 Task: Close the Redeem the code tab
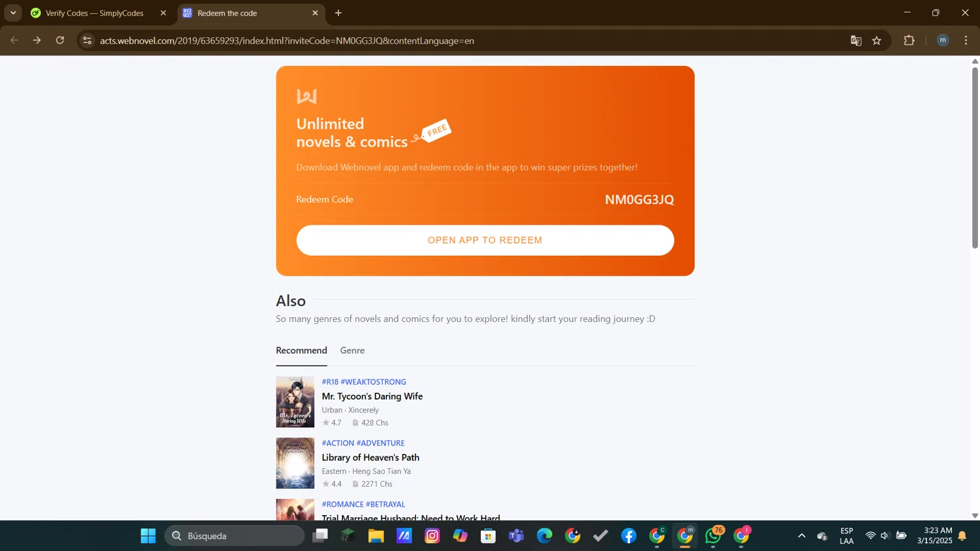point(315,13)
